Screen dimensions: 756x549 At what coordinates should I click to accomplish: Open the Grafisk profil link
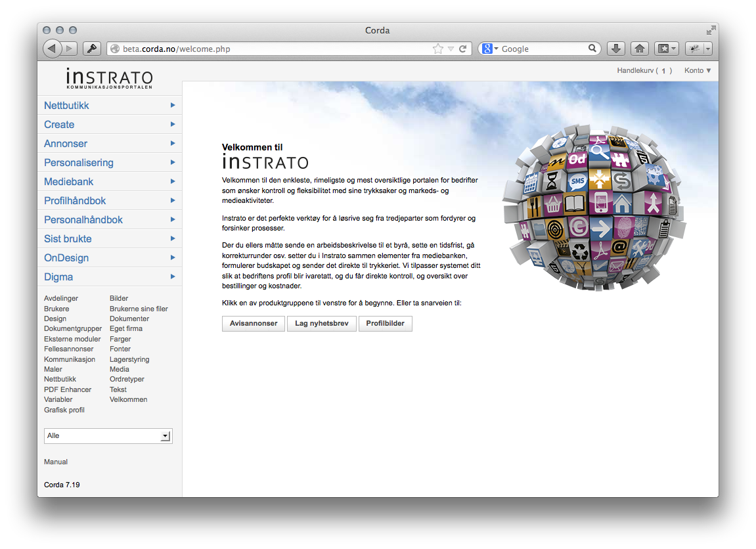[x=64, y=410]
